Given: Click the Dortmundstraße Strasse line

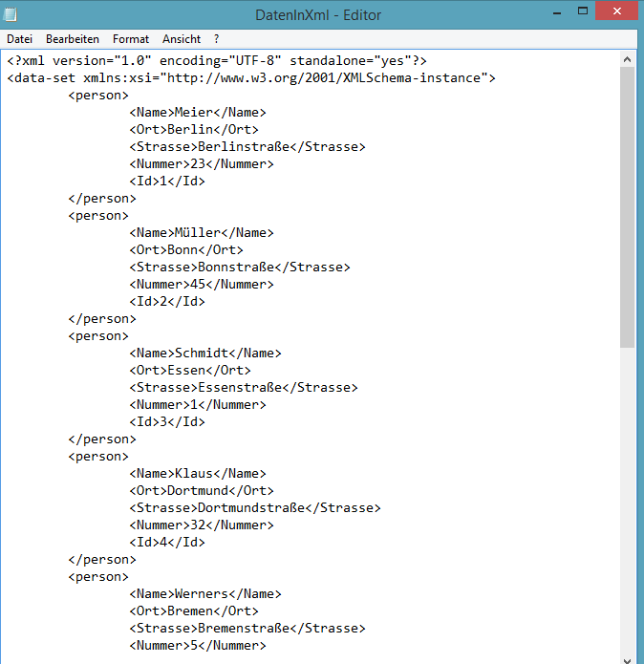Looking at the screenshot, I should coord(255,507).
